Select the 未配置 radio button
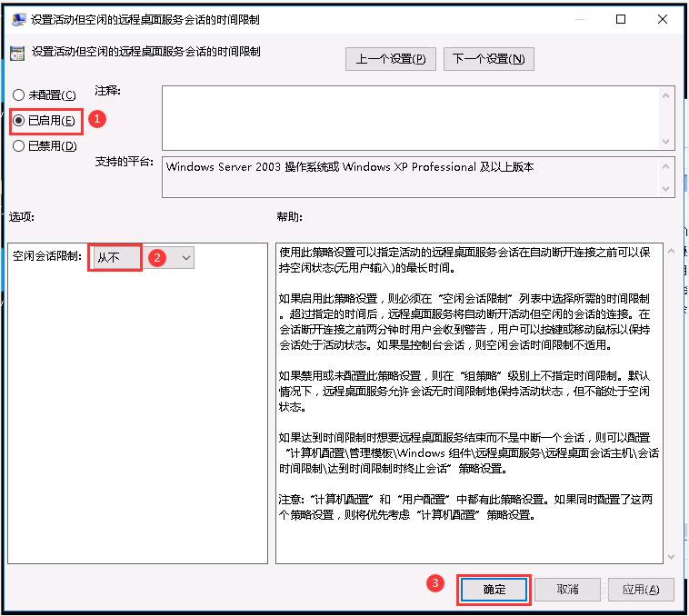This screenshot has height=616, width=689. click(18, 95)
